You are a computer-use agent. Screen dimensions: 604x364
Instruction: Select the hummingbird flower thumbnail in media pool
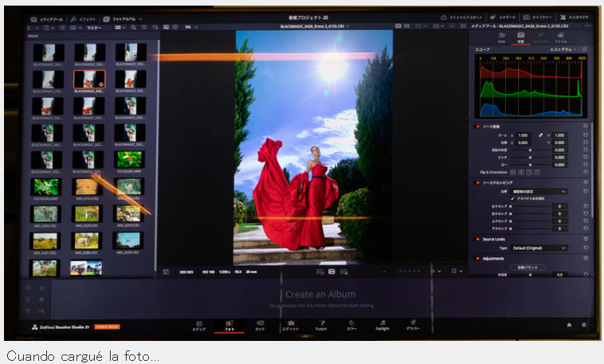(130, 159)
